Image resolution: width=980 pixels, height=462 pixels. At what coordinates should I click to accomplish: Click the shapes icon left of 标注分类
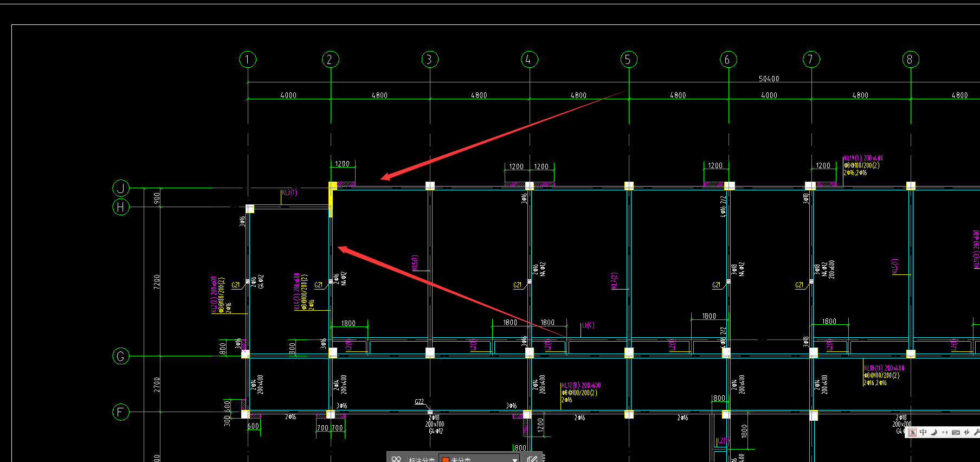[396, 459]
